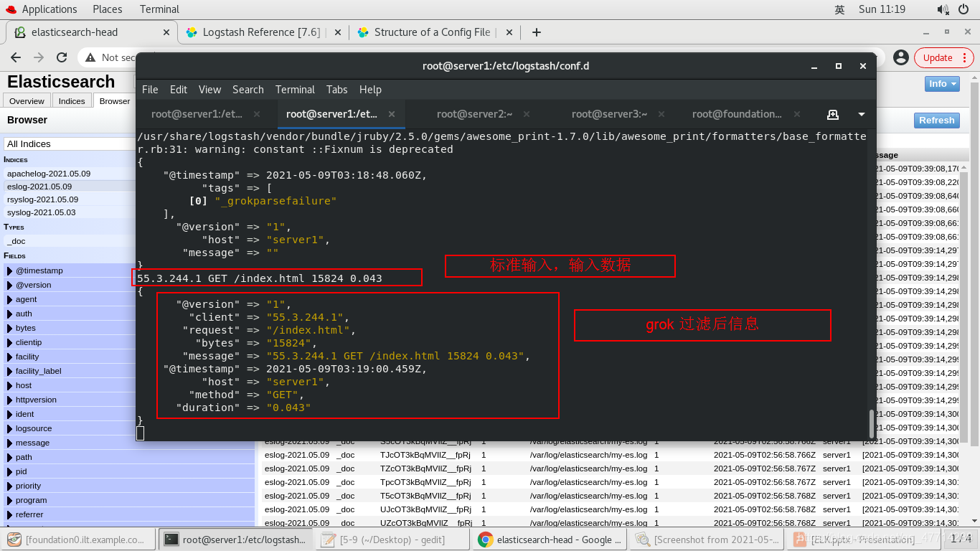Screen dimensions: 980x551
Task: Click the Refresh button in elasticsearch-head
Action: tap(936, 121)
